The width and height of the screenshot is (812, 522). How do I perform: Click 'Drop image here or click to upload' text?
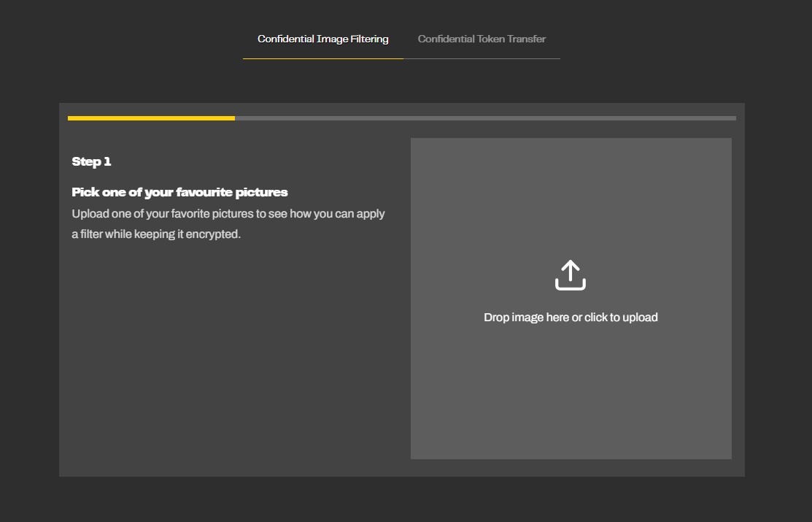(571, 318)
